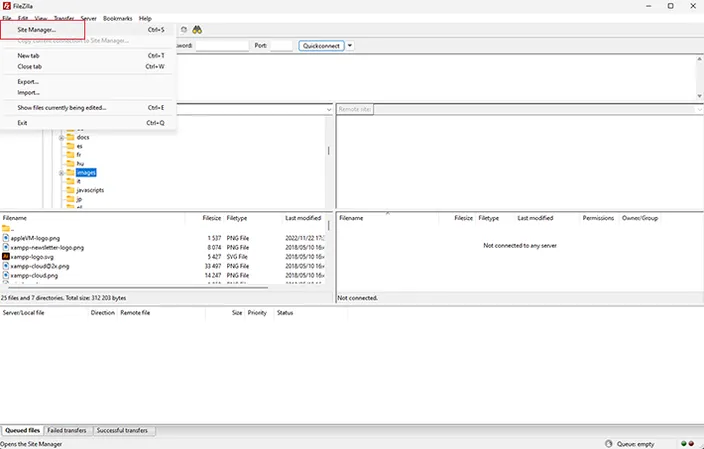This screenshot has height=449, width=704.
Task: Select appleVM-logo.png file name
Action: 35,238
